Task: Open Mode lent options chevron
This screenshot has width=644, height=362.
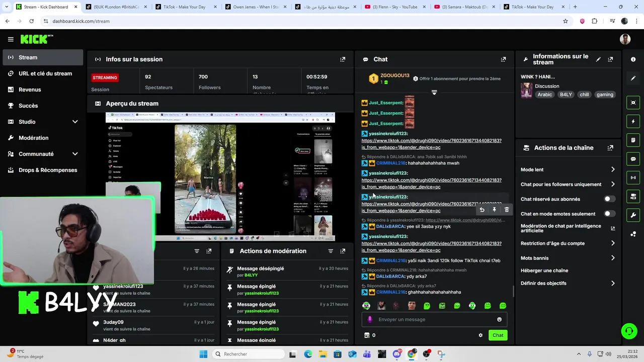Action: point(613,169)
